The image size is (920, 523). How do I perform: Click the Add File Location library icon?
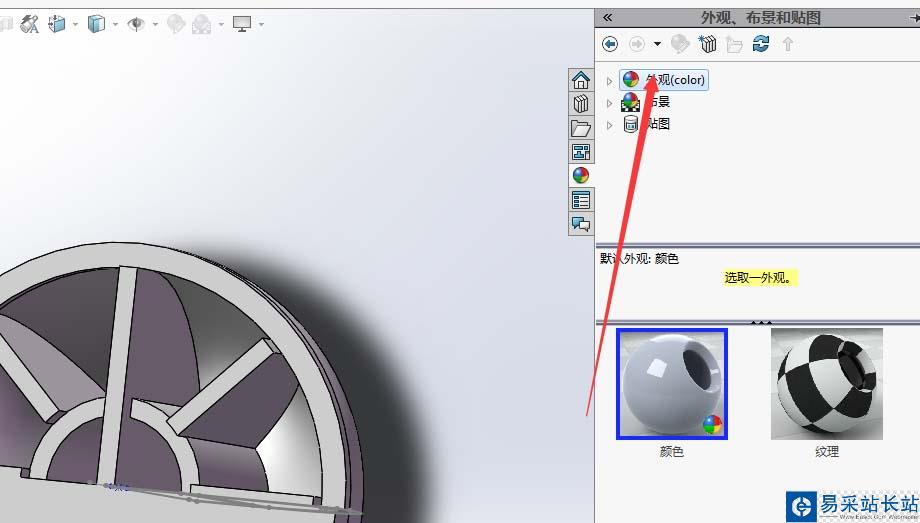708,44
